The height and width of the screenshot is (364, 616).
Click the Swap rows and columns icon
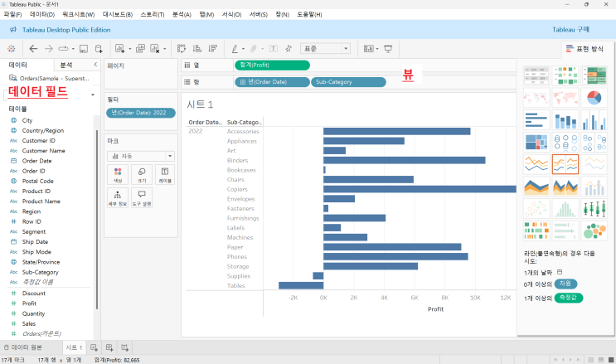(x=181, y=49)
